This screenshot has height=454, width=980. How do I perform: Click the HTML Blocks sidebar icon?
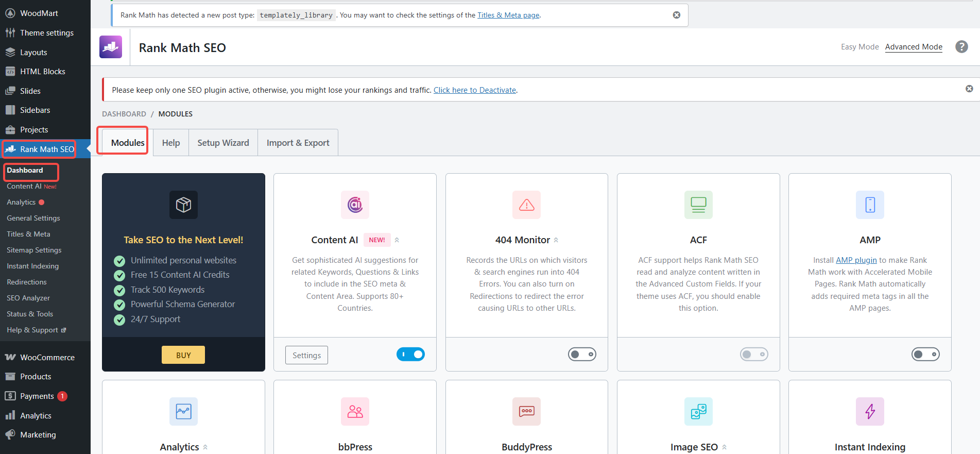coord(10,71)
